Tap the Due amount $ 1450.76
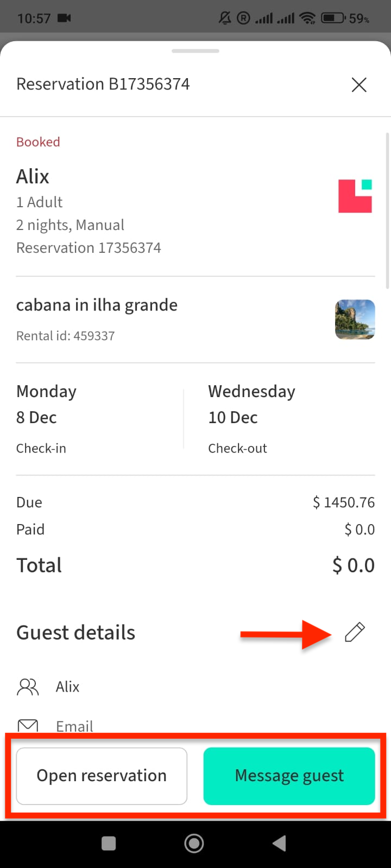 343,502
